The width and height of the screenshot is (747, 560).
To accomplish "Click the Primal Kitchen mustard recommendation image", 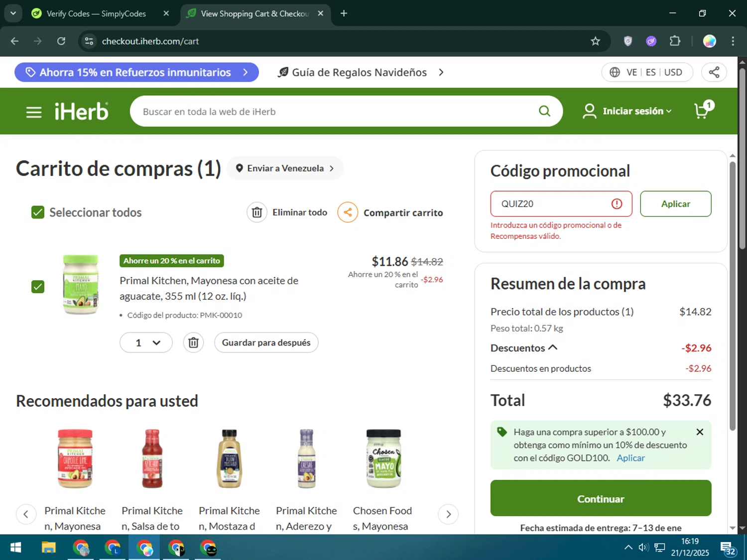I will click(x=229, y=458).
